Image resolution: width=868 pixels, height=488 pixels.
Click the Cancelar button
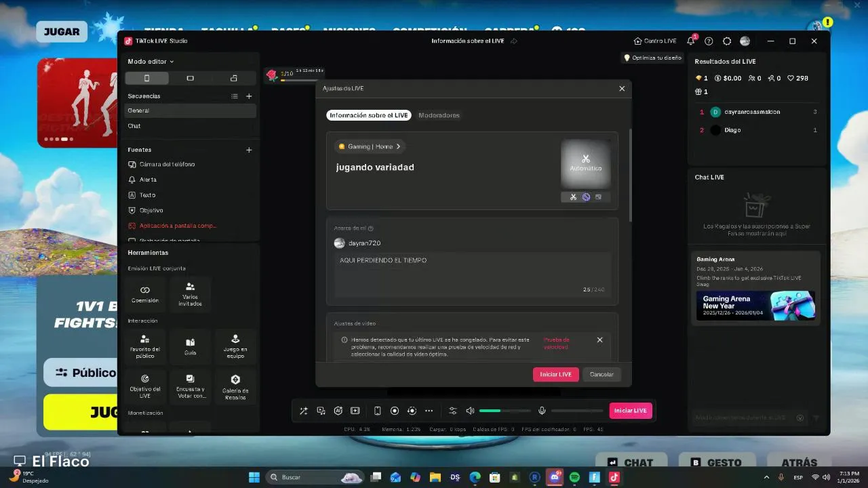601,374
